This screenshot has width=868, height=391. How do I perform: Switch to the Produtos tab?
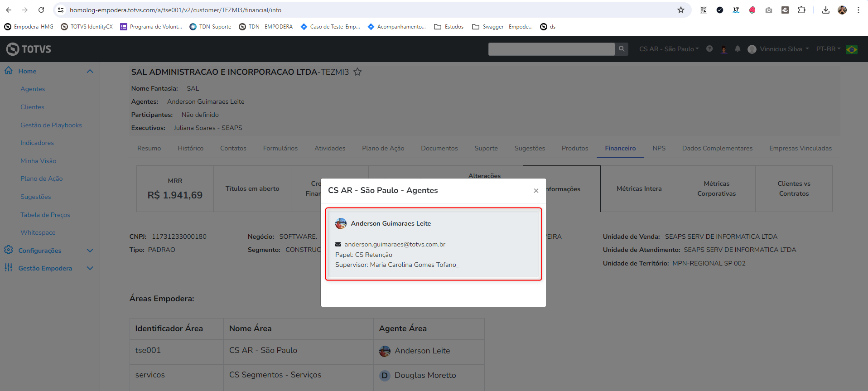(575, 148)
